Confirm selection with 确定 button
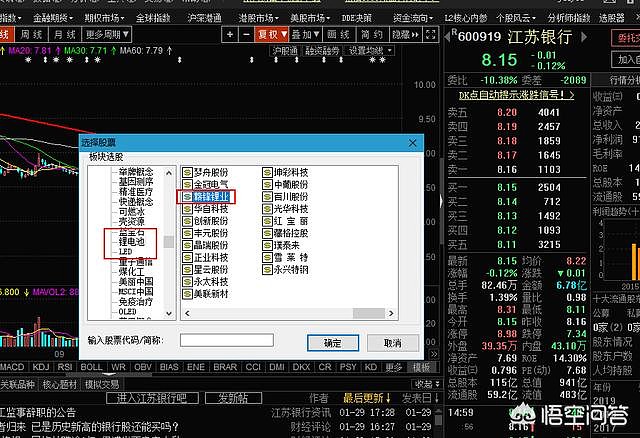This screenshot has width=640, height=438. tap(333, 343)
